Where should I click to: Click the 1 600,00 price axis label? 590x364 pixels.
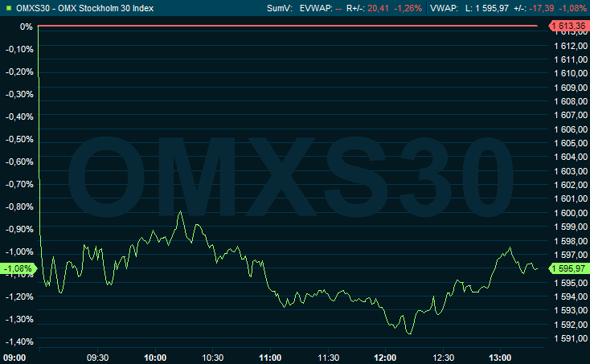(571, 213)
